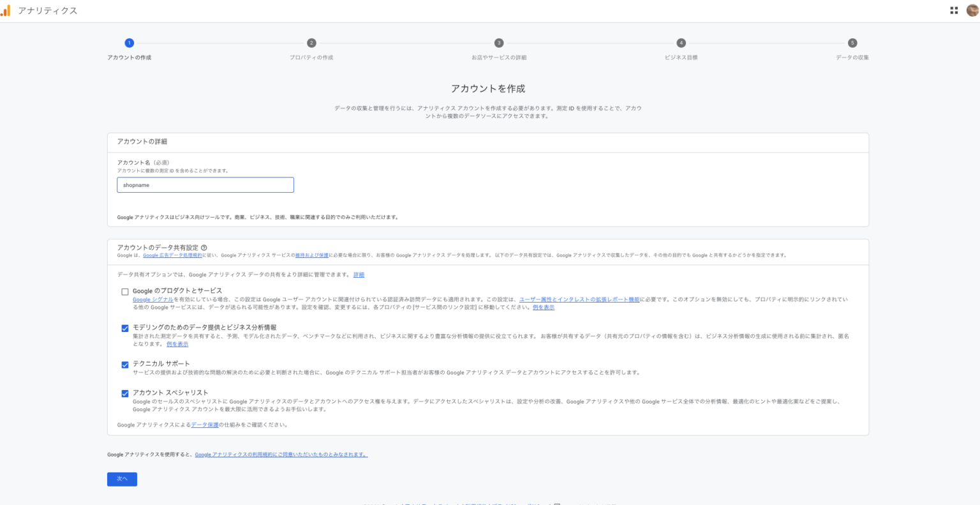Viewport: 980px width, 505px height.
Task: Click step 1 circle アカウントの作成
Action: tap(130, 43)
